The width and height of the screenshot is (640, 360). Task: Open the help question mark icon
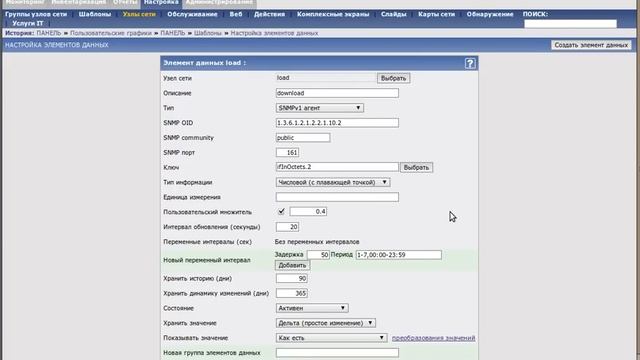point(470,63)
